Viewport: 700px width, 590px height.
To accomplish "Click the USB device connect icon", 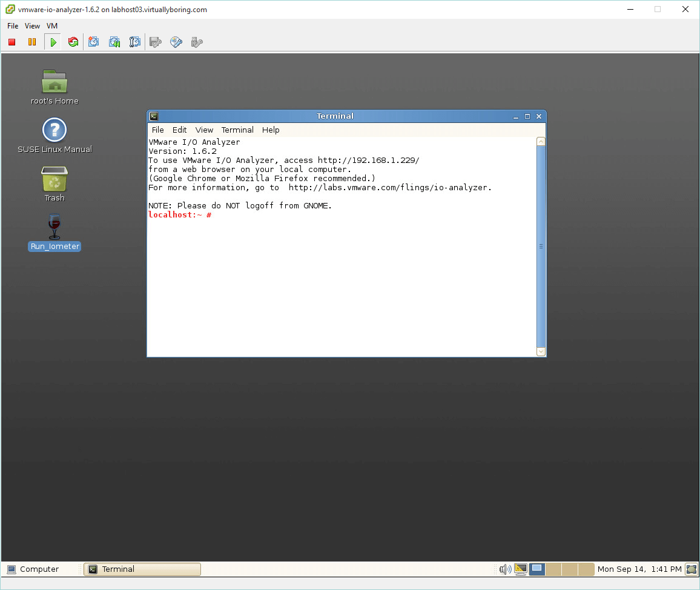I will 197,42.
